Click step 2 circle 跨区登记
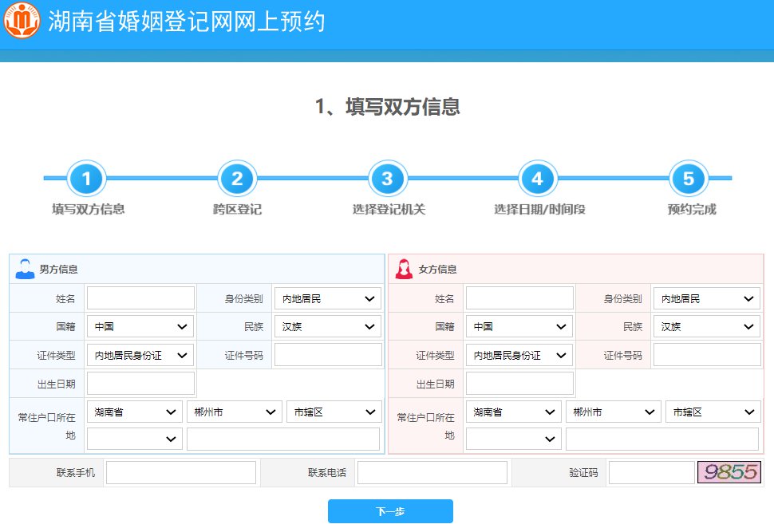The image size is (774, 532). (237, 179)
